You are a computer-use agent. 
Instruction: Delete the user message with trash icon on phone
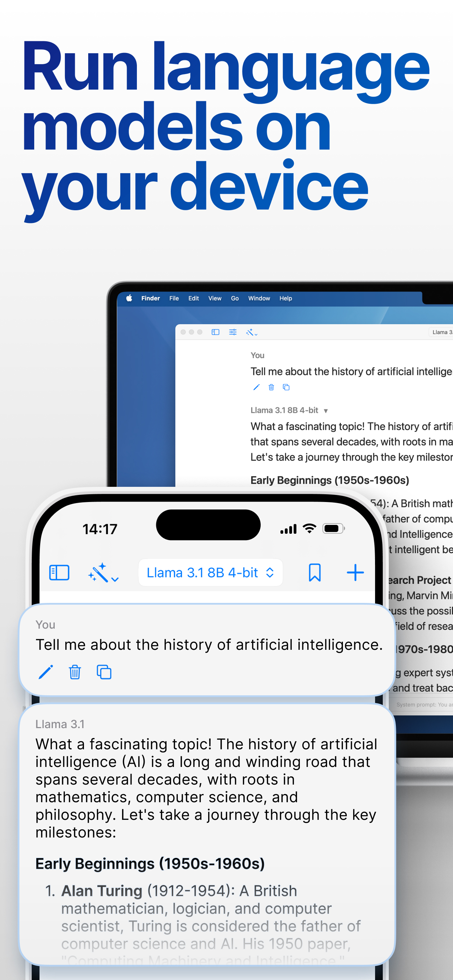coord(75,672)
